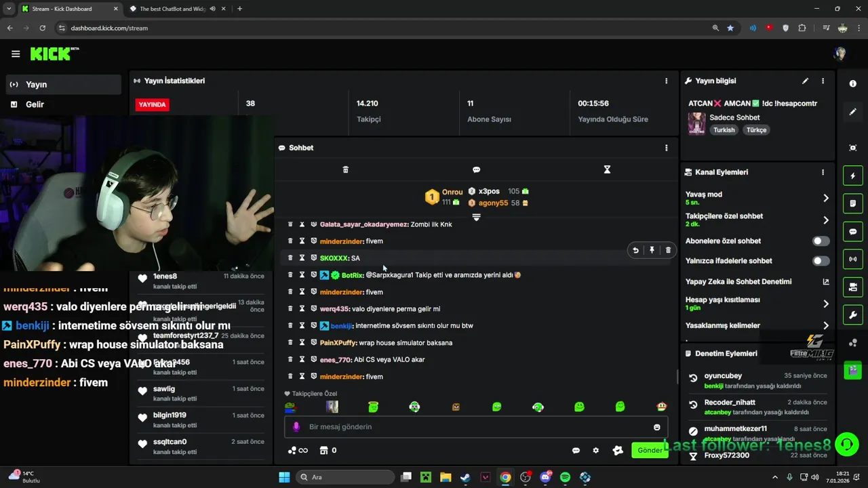Toggle Yalnızca ifadelerle sohbet
This screenshot has height=488, width=868.
pyautogui.click(x=821, y=261)
